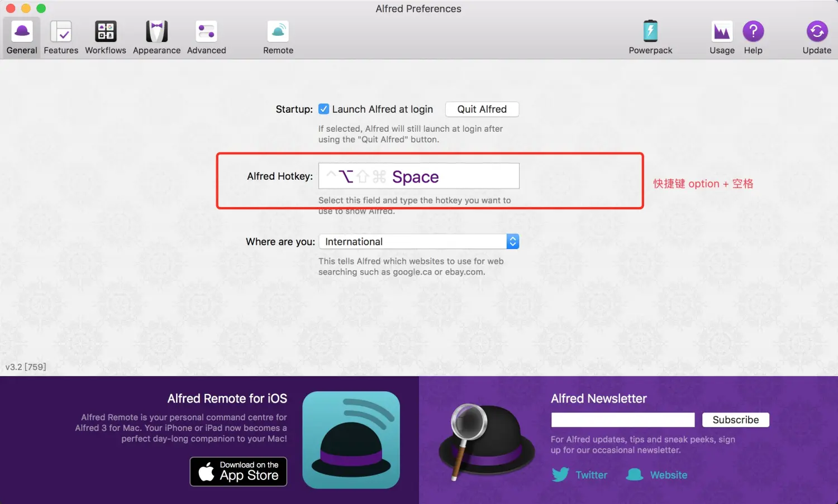Click the Alfred Remote app icon
The width and height of the screenshot is (838, 504).
coord(351,440)
